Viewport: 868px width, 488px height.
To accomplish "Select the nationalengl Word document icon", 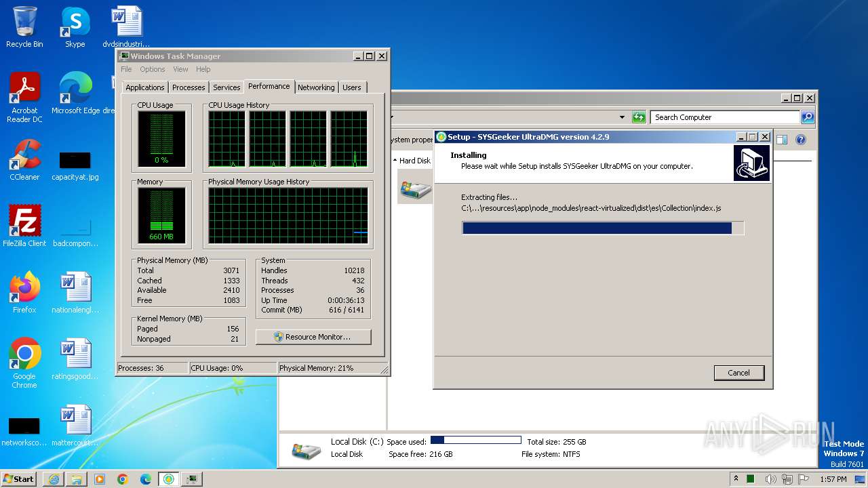I will point(75,292).
